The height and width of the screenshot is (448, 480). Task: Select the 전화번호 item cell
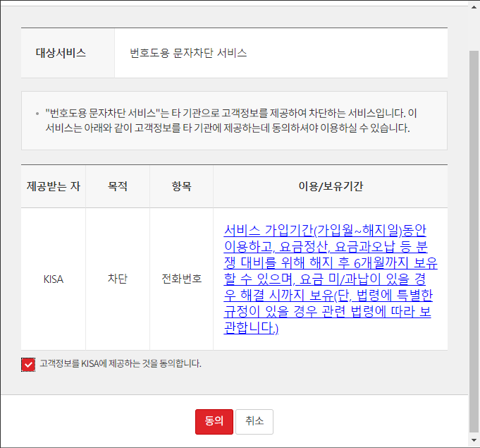click(x=182, y=279)
